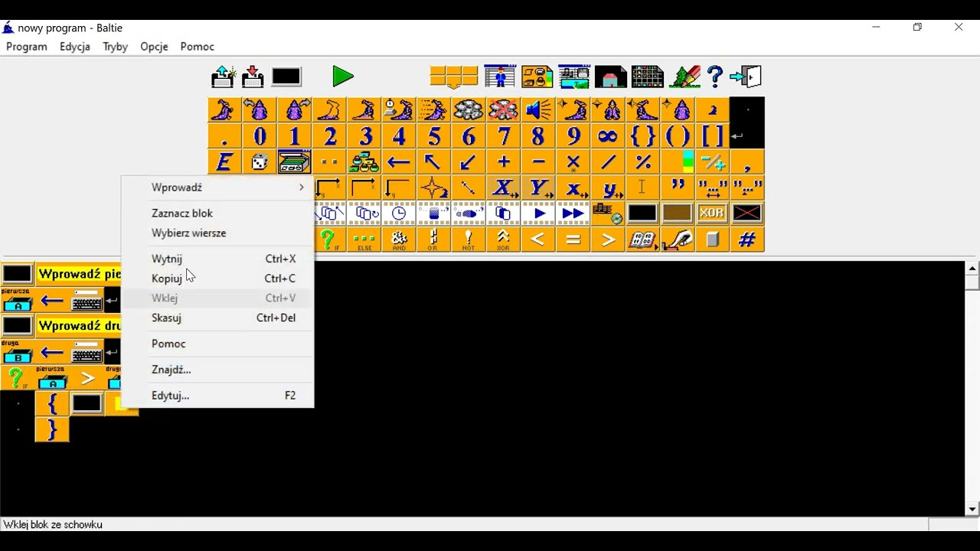
Task: Select the AND logic tile
Action: click(x=399, y=240)
